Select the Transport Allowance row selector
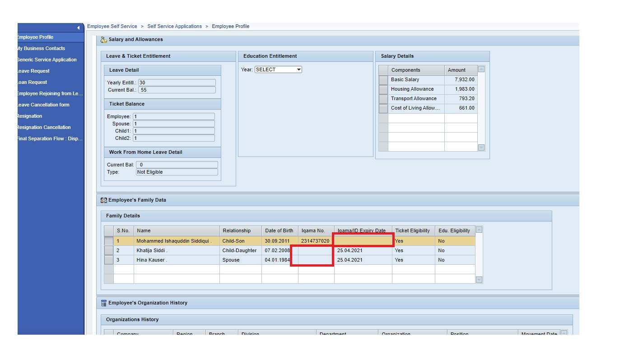Screen dimensions: 643x364 pos(383,99)
